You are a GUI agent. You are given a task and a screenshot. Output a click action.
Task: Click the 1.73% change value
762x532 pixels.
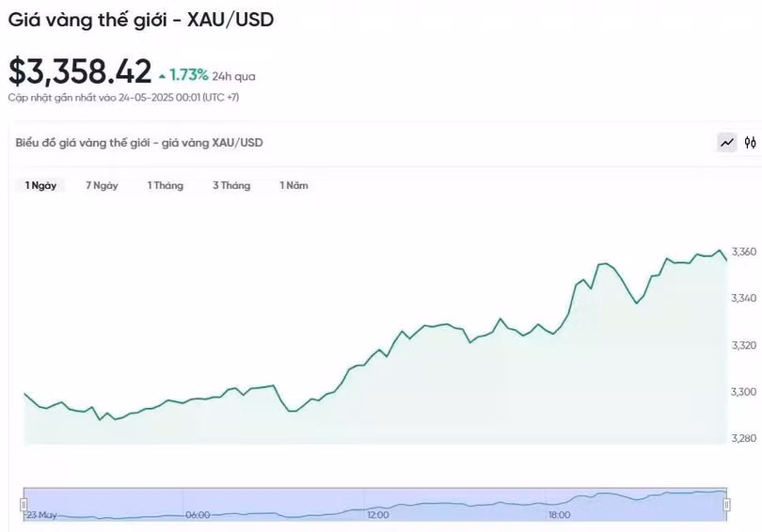click(x=189, y=74)
